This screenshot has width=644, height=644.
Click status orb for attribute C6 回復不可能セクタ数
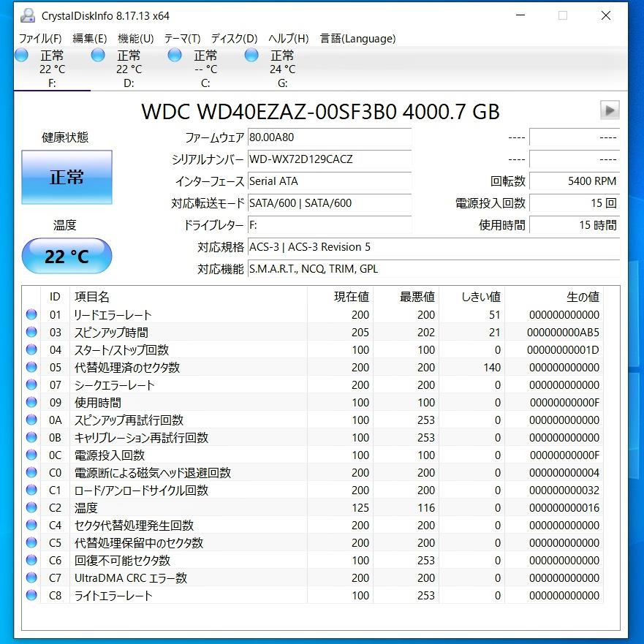coord(31,560)
